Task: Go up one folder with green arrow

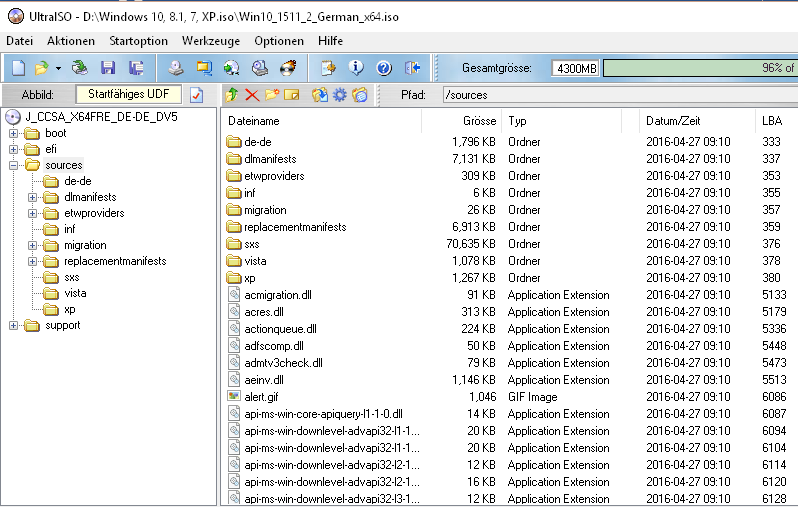Action: (x=232, y=95)
